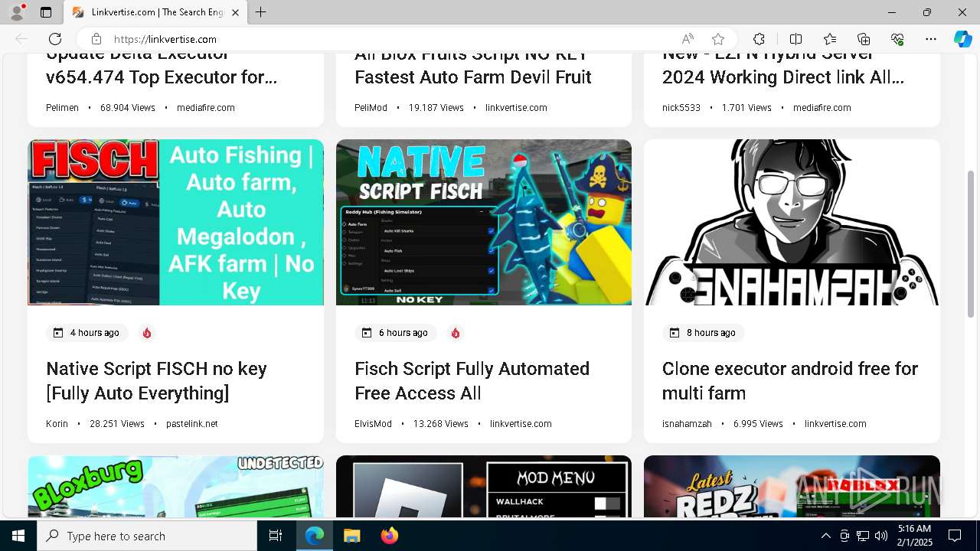Click author name PeliMod

pos(371,108)
